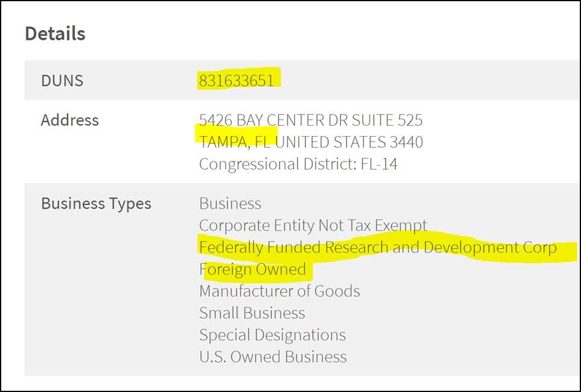Select the highlighted Foreign Owned entry
Viewport: 581px width, 392px height.
(253, 270)
